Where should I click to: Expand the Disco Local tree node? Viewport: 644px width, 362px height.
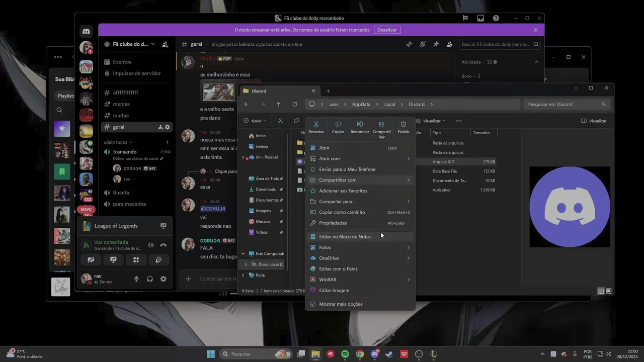tap(246, 264)
